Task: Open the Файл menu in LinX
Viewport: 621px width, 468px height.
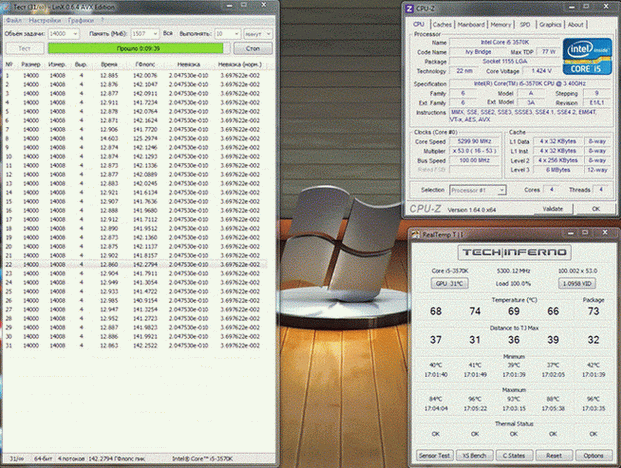Action: tap(11, 20)
